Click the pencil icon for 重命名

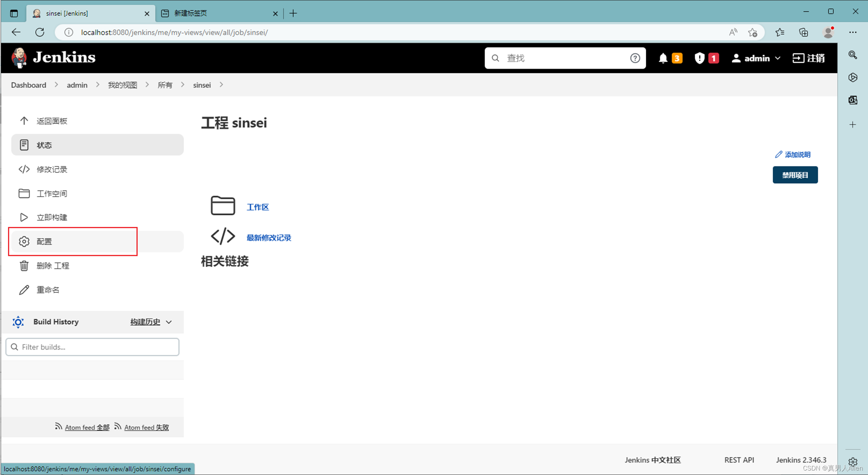(x=24, y=290)
